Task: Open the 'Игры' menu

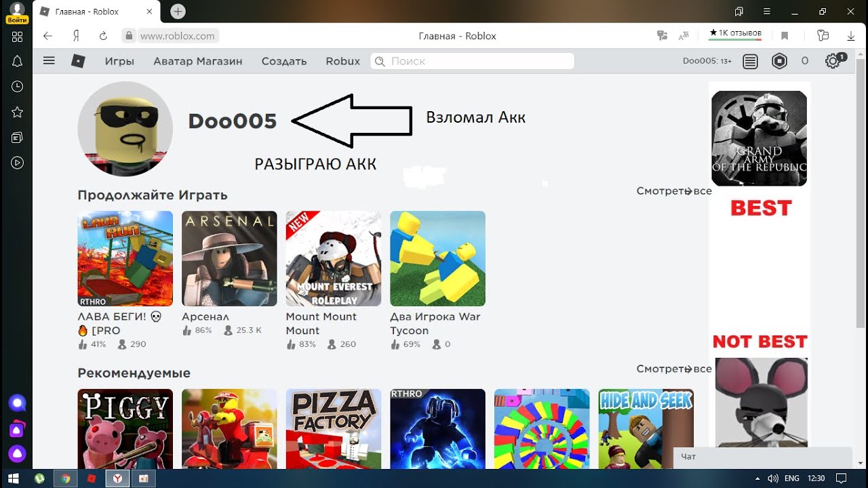Action: [x=119, y=61]
